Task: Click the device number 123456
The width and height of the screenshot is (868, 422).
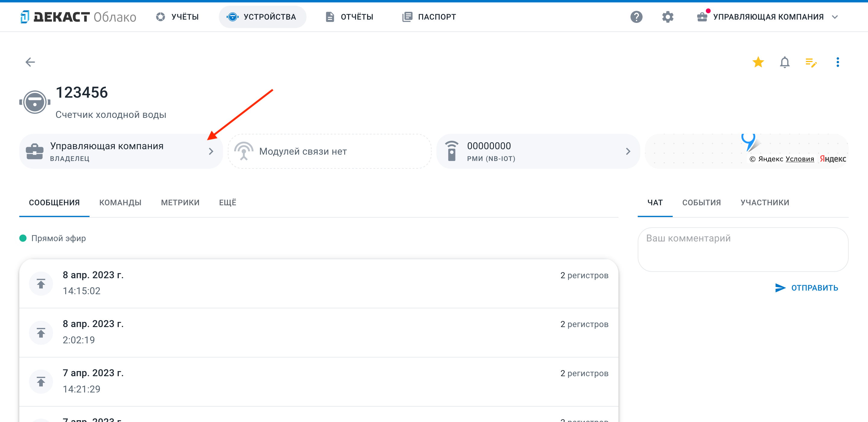Action: [x=82, y=92]
